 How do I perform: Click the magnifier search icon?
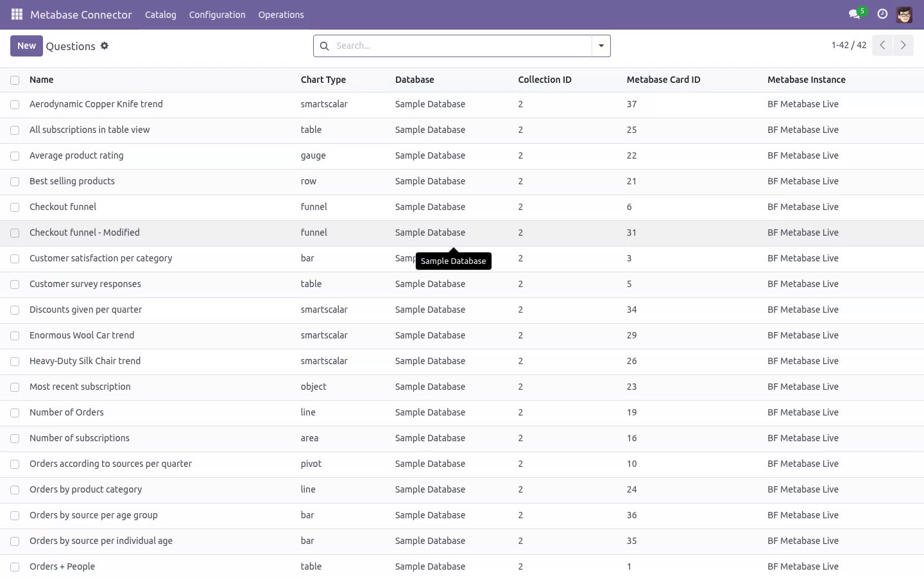[324, 46]
